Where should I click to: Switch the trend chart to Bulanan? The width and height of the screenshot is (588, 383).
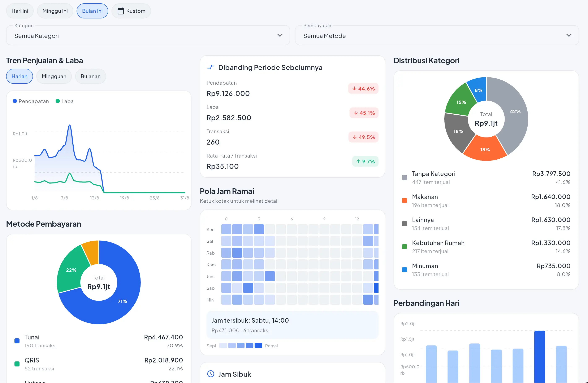pos(91,76)
